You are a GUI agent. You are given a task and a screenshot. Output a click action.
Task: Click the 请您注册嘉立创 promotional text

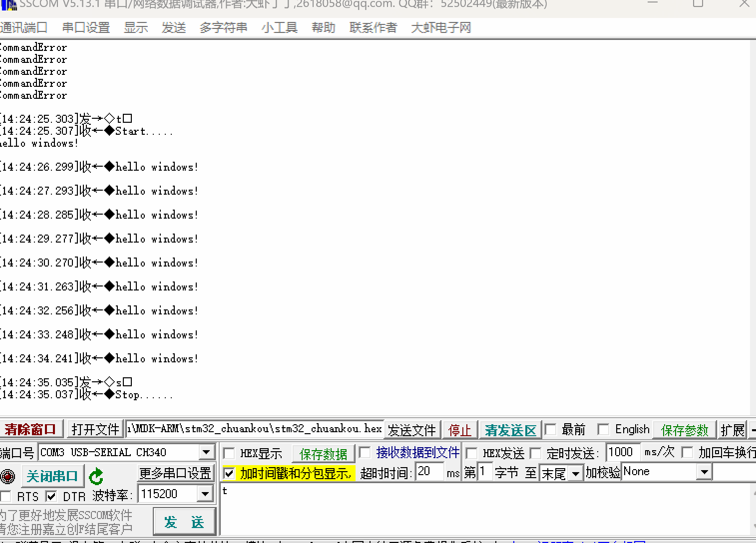(x=66, y=529)
